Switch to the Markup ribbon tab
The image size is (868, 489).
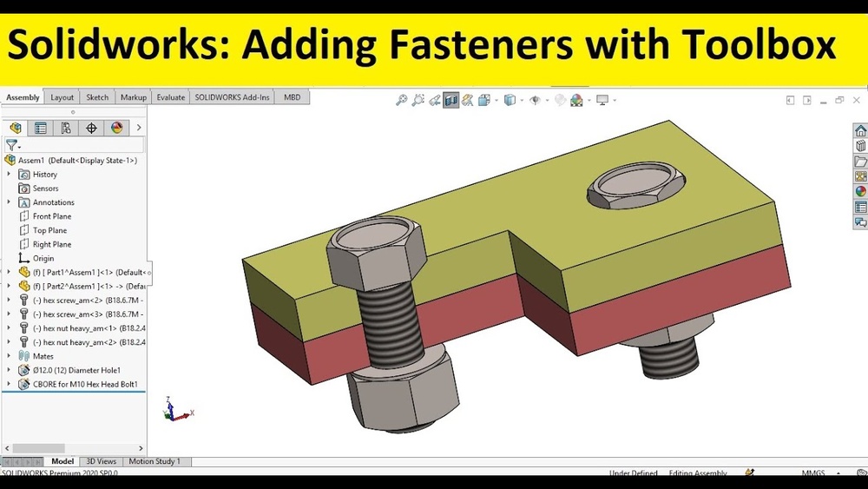(x=134, y=97)
